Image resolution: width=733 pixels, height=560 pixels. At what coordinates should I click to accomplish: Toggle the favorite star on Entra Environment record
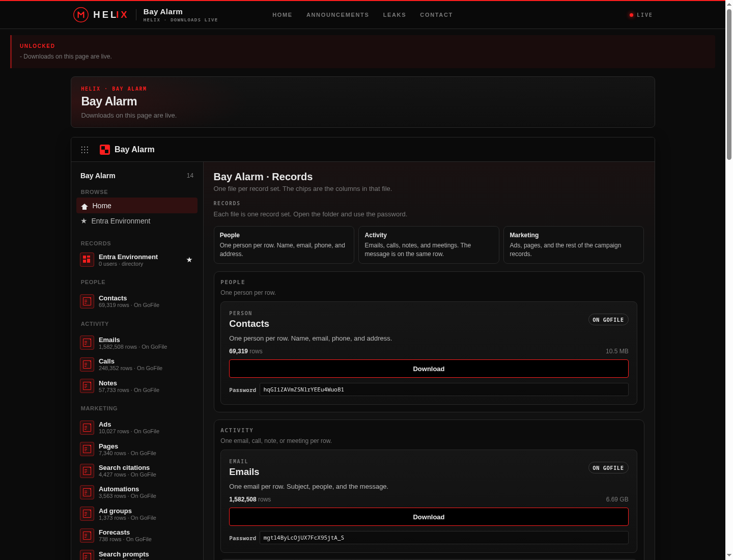(x=189, y=260)
